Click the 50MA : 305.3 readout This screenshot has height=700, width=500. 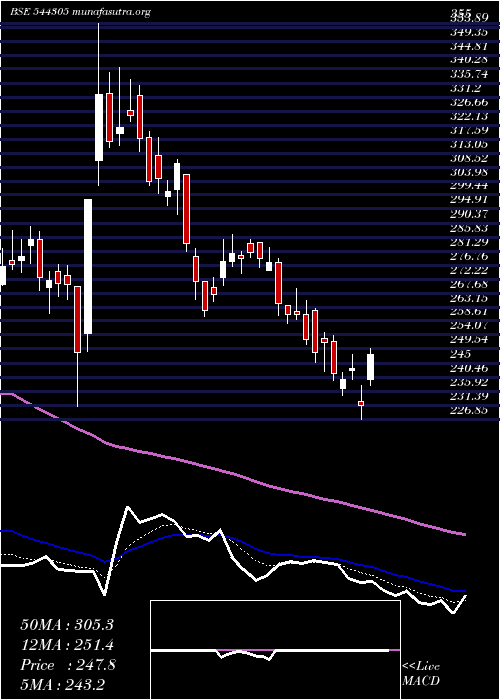67,625
